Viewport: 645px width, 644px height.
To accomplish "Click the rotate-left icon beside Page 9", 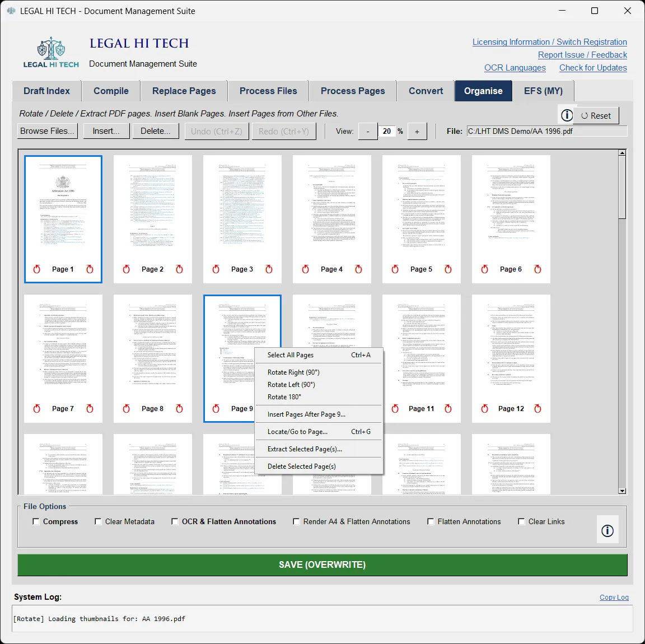I will point(216,409).
